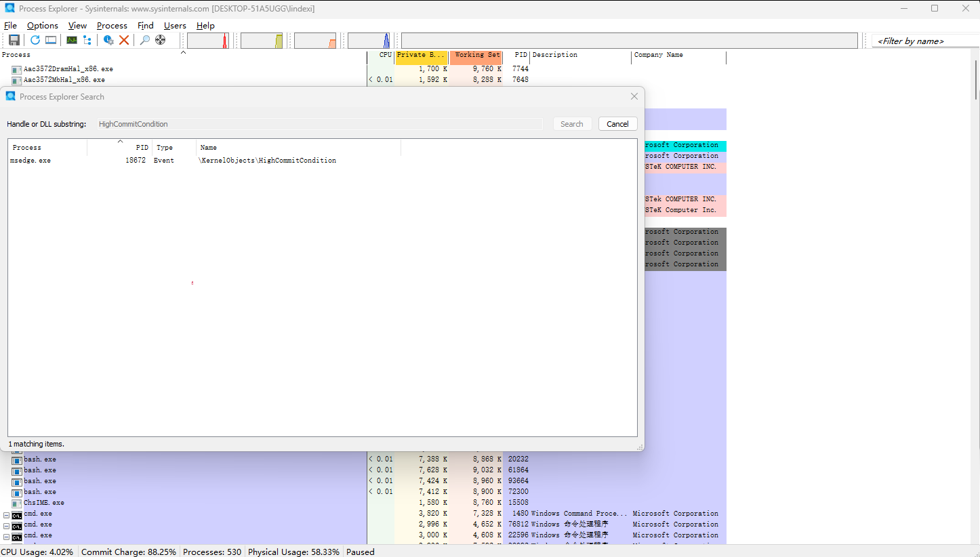The width and height of the screenshot is (980, 557).
Task: Click the red X Kill Process icon
Action: (x=124, y=40)
